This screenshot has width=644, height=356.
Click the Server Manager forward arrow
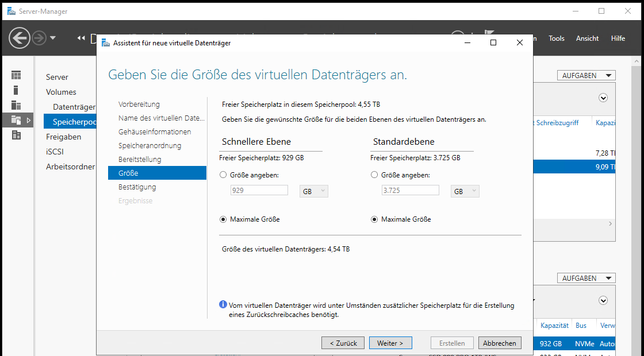(x=40, y=38)
